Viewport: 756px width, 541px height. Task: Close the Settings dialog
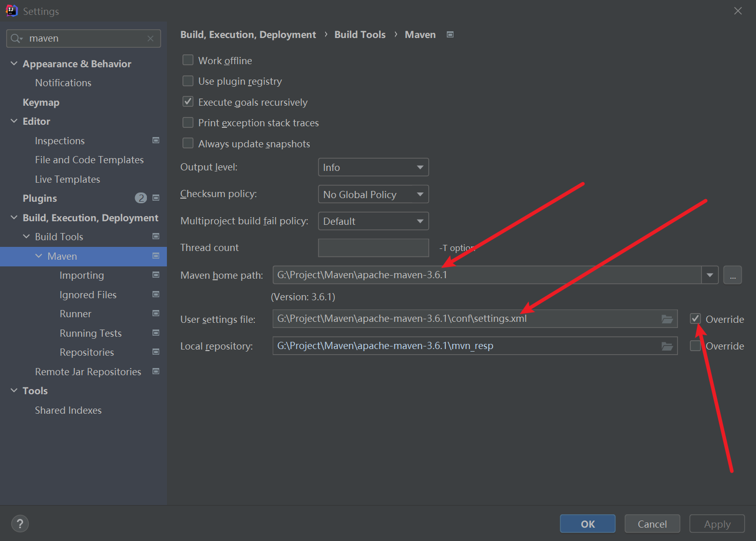738,11
